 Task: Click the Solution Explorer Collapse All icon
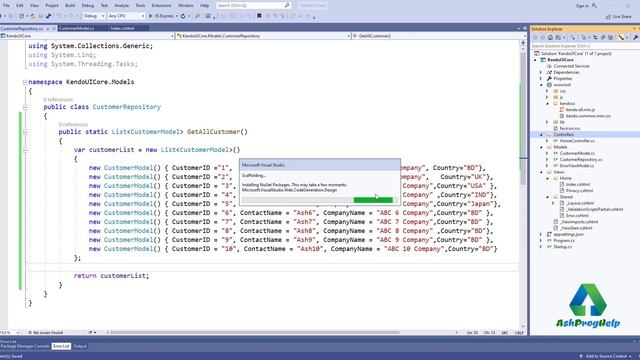[x=603, y=38]
